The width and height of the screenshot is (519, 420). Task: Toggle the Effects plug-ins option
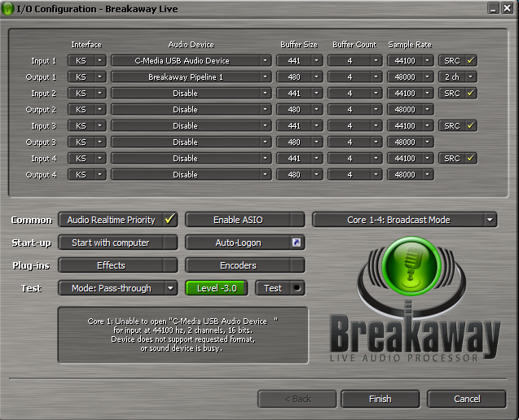pos(118,265)
